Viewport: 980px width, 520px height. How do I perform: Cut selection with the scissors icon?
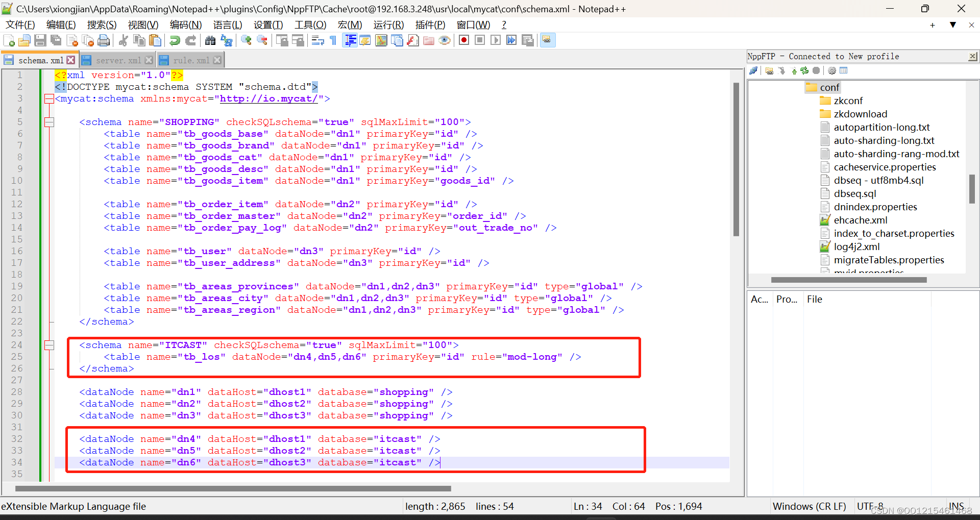point(123,40)
